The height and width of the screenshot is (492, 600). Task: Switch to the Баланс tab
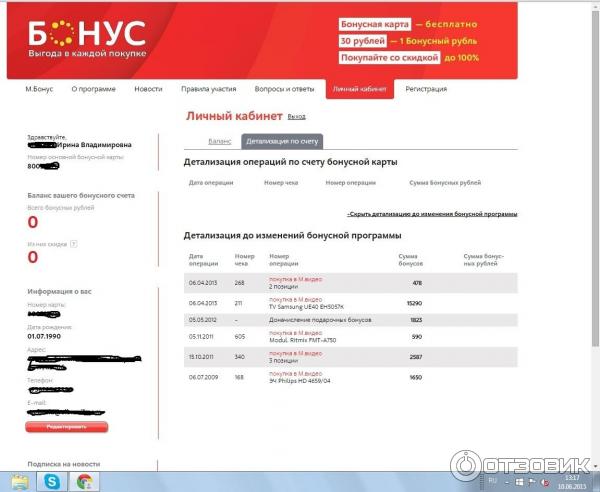click(x=219, y=142)
